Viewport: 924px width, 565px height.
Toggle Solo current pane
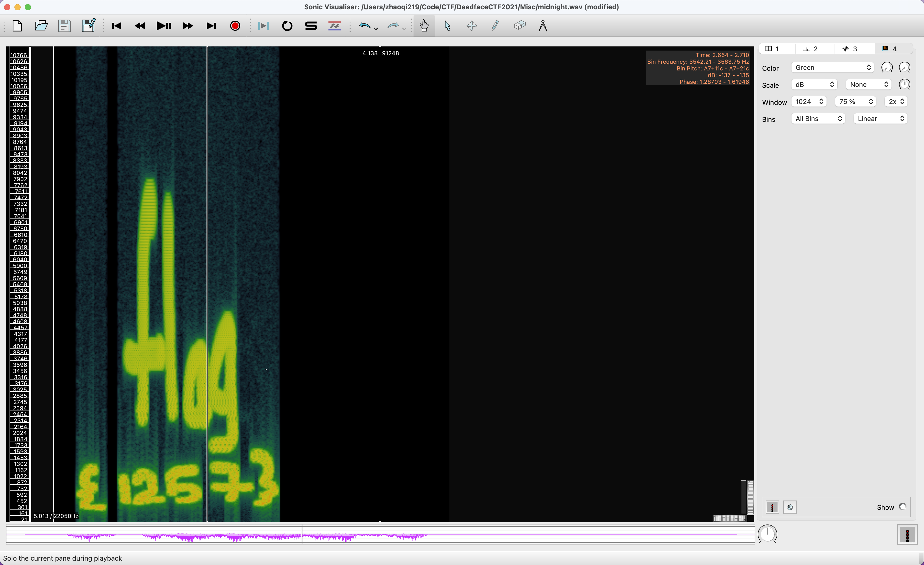311,26
